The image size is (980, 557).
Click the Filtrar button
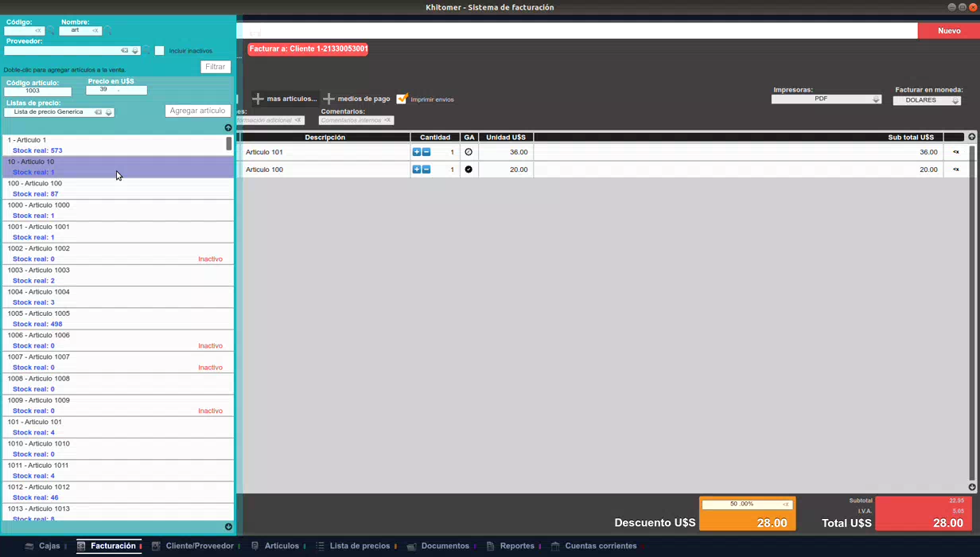[216, 67]
